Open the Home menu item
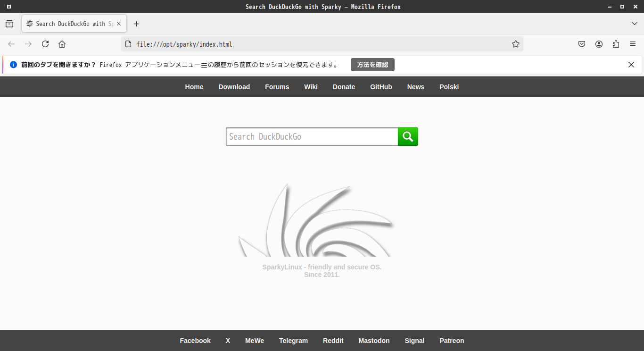The height and width of the screenshot is (351, 644). click(x=194, y=87)
